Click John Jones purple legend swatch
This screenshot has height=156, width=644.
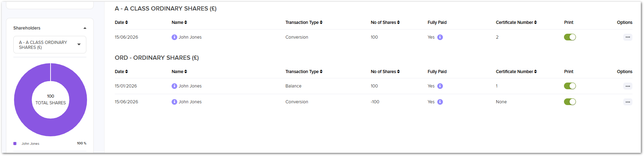point(15,143)
